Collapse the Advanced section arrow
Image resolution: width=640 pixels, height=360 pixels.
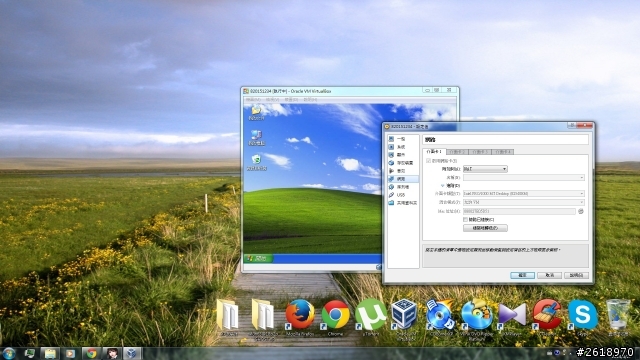442,186
